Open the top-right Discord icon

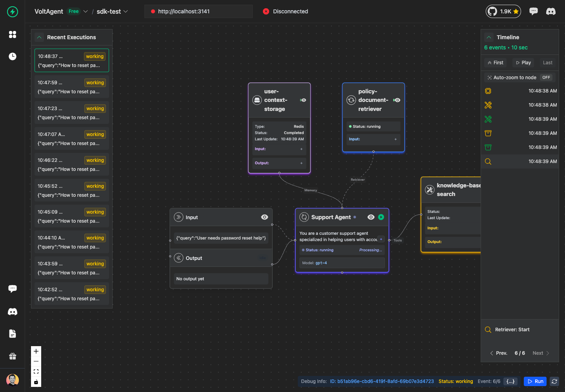pos(551,11)
